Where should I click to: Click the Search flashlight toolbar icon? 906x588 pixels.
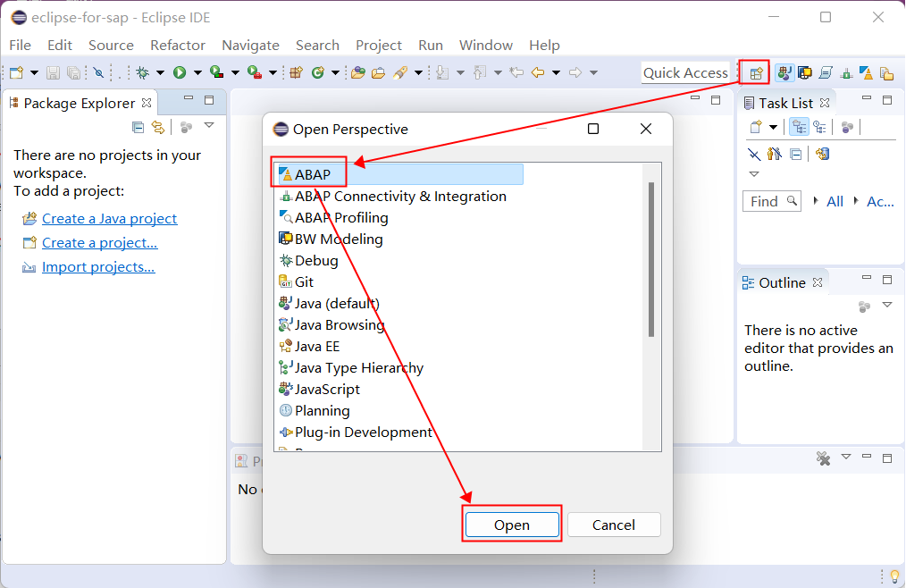[400, 72]
